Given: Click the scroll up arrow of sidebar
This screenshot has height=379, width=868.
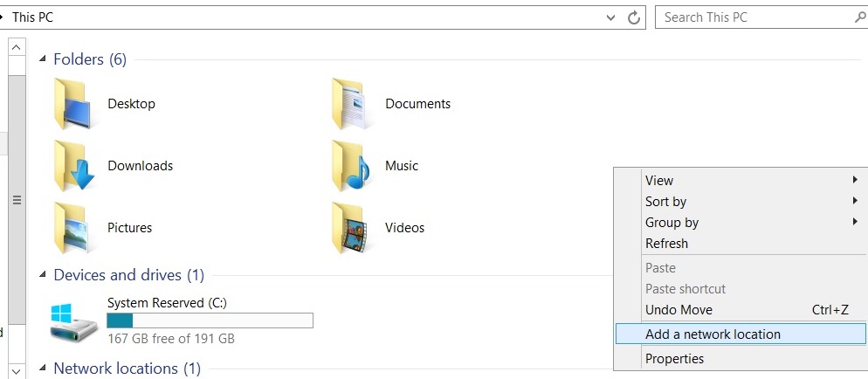Looking at the screenshot, I should [17, 47].
